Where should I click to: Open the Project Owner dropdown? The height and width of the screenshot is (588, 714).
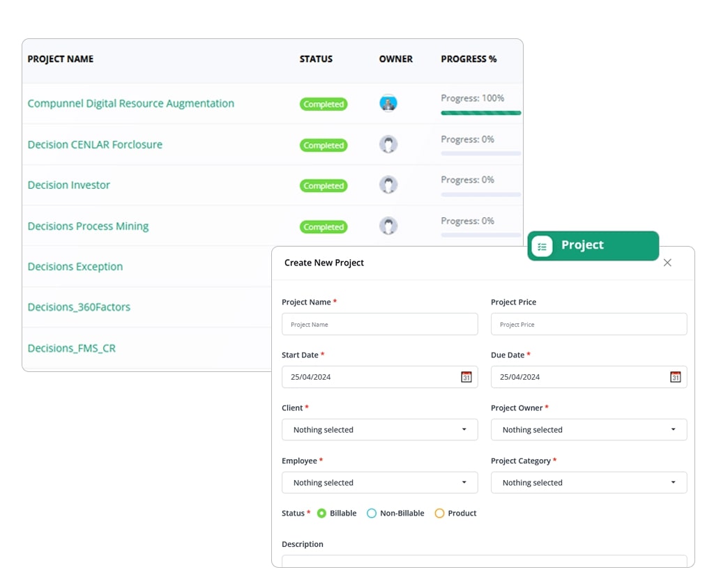click(x=588, y=430)
